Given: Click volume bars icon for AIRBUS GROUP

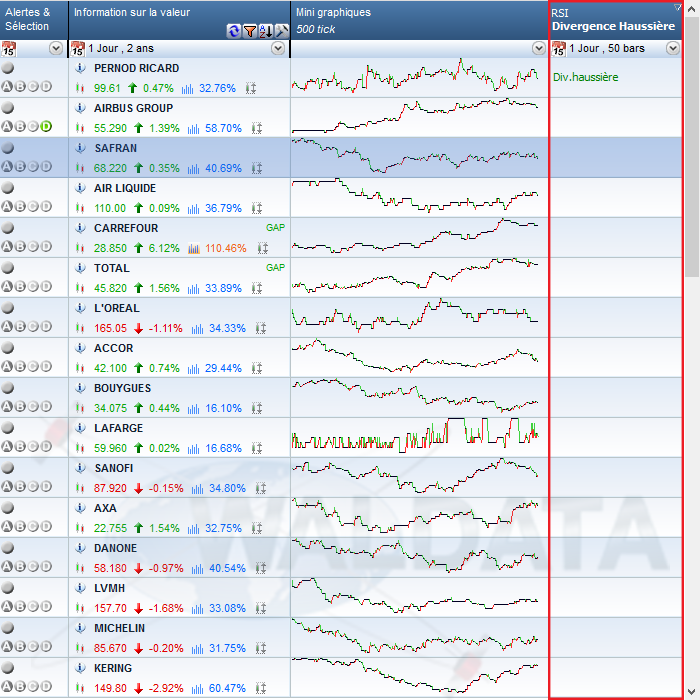Looking at the screenshot, I should (x=193, y=129).
